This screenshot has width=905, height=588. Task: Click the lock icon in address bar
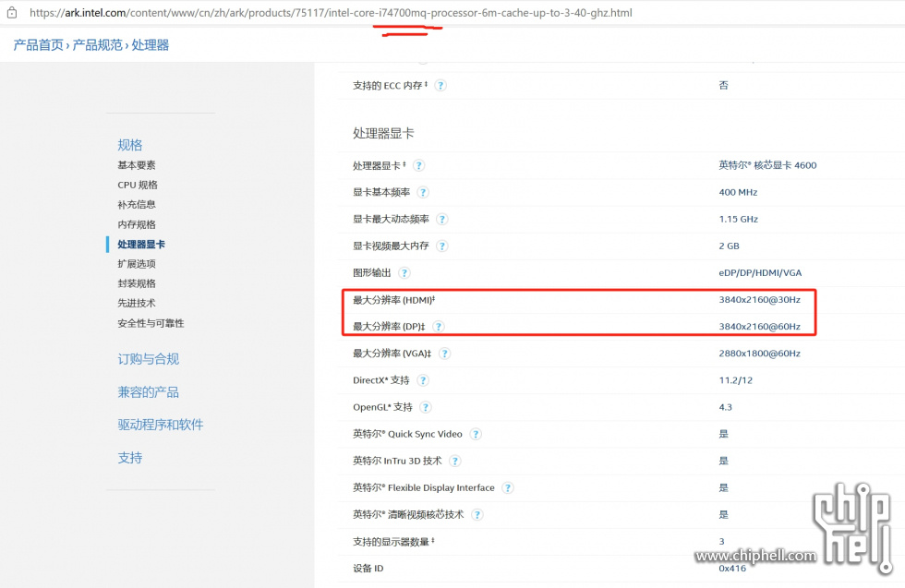[x=12, y=12]
